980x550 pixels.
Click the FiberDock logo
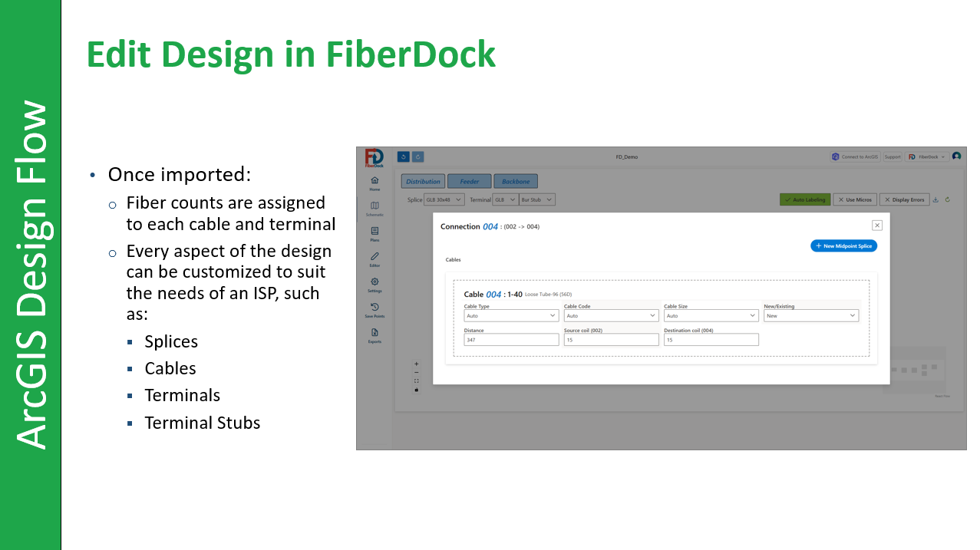click(375, 157)
